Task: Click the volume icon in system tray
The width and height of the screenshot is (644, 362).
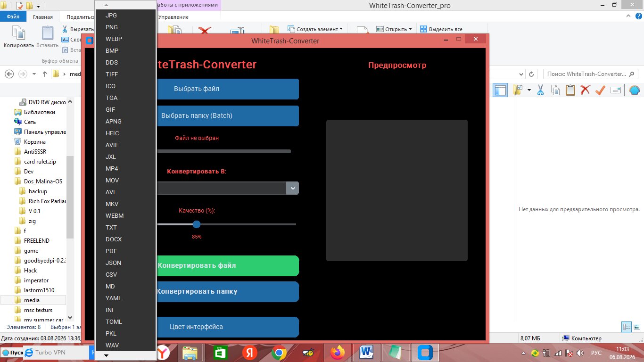Action: pyautogui.click(x=580, y=353)
